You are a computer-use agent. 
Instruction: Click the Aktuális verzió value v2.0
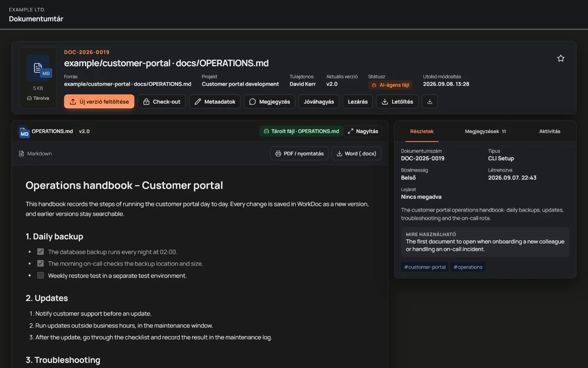[x=332, y=84]
